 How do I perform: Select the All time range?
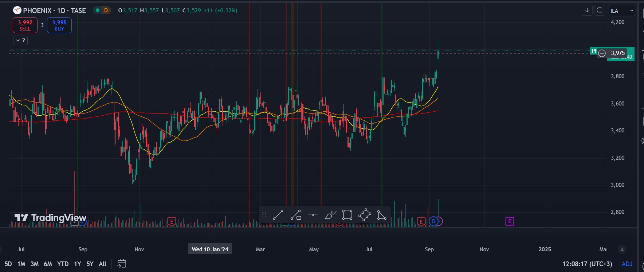click(x=103, y=264)
